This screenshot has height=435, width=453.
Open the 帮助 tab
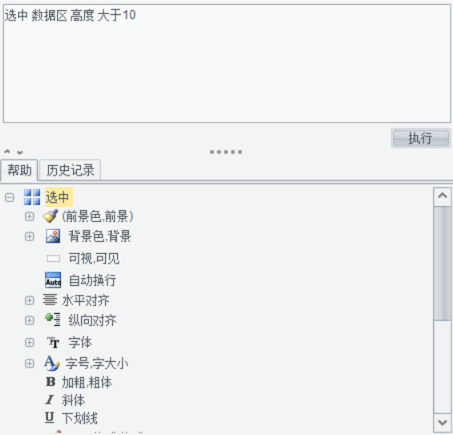click(19, 170)
